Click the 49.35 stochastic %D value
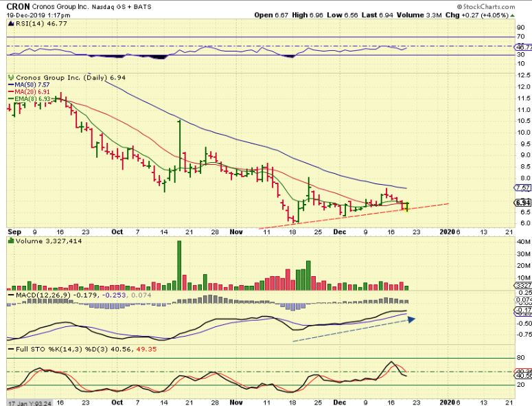 coord(146,349)
